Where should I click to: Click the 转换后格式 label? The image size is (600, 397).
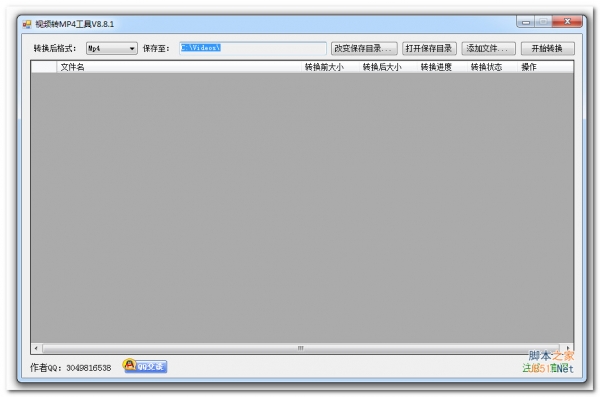pos(55,48)
